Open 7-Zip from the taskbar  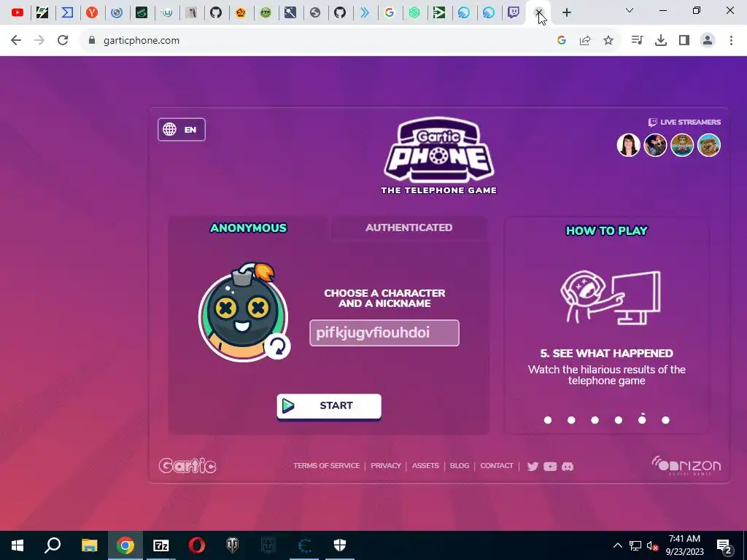[x=161, y=545]
